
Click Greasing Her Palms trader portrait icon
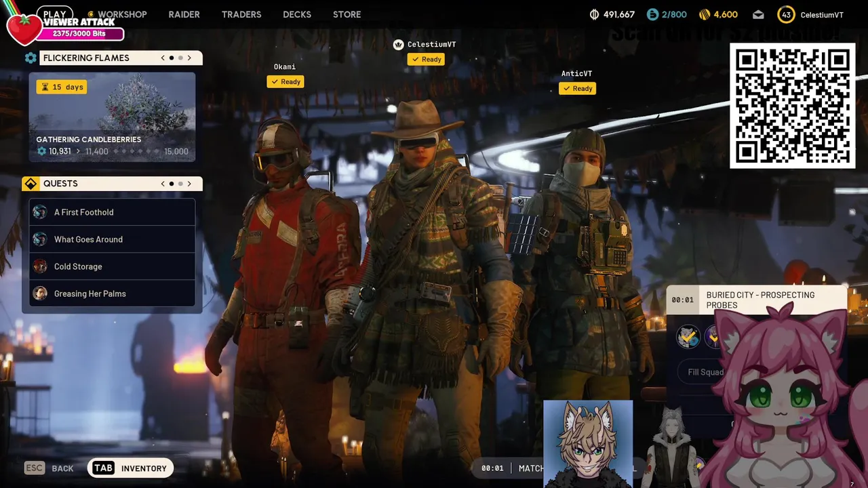click(x=40, y=293)
